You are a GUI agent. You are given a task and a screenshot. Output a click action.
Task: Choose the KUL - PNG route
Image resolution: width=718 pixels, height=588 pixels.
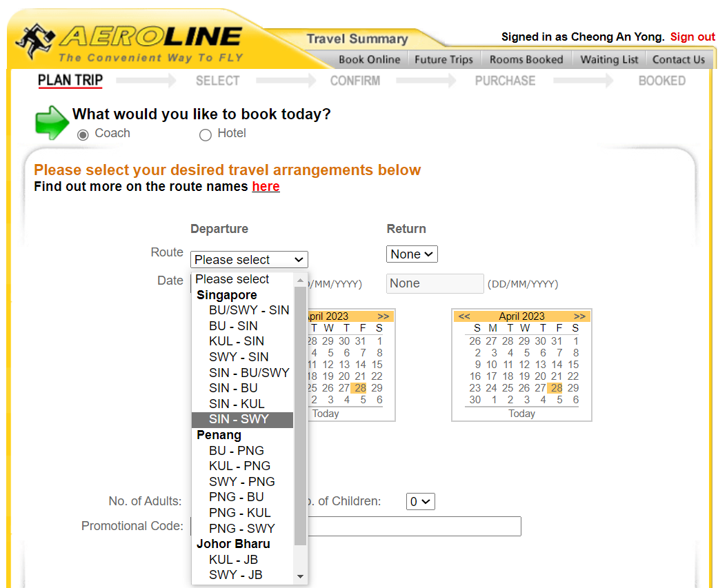(x=242, y=466)
